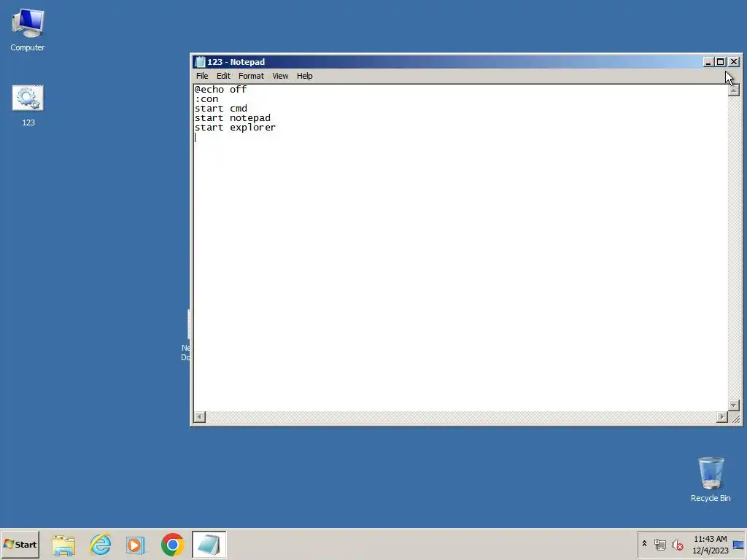Select the Computer desktop icon
This screenshot has height=560, width=747.
pos(28,29)
